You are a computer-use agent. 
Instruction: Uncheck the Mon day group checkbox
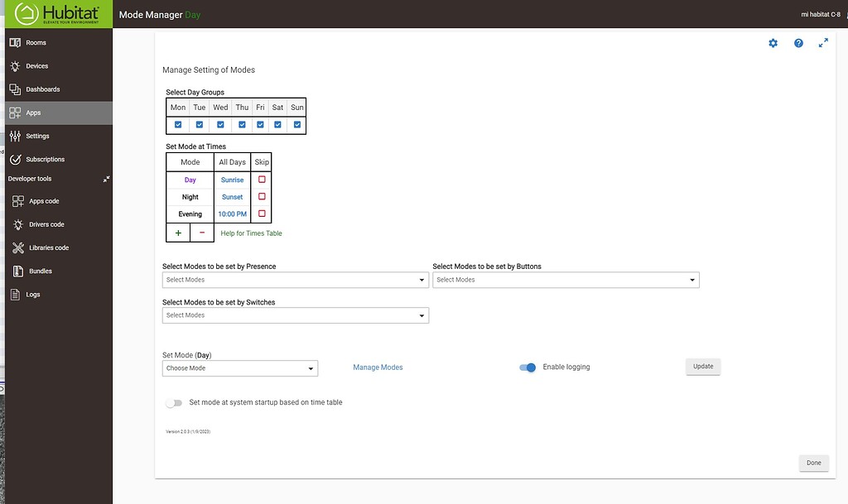pos(177,124)
